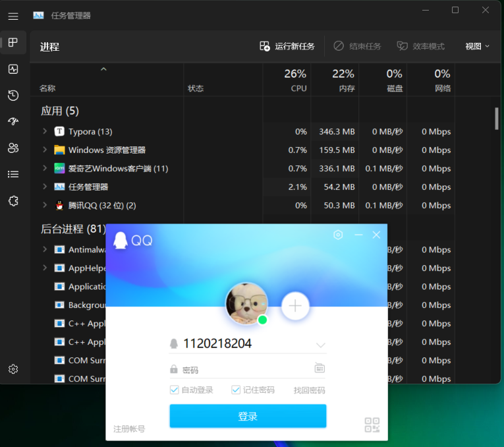504x447 pixels.
Task: Add another QQ account with plus button
Action: coord(295,306)
